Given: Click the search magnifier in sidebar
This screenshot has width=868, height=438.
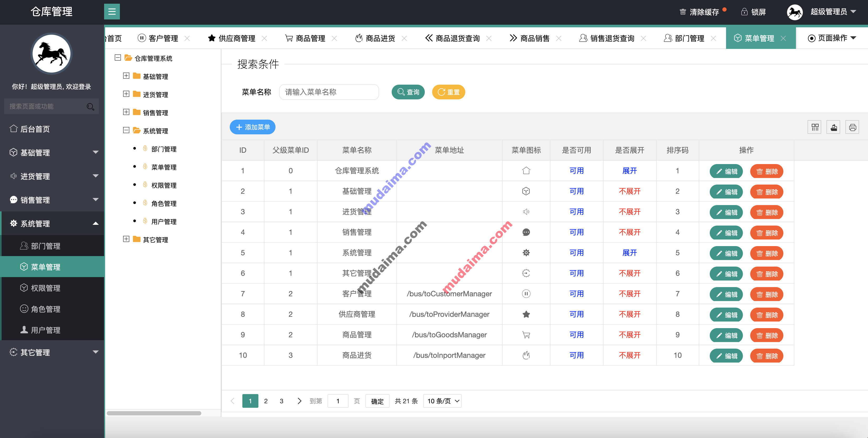Looking at the screenshot, I should pyautogui.click(x=90, y=106).
